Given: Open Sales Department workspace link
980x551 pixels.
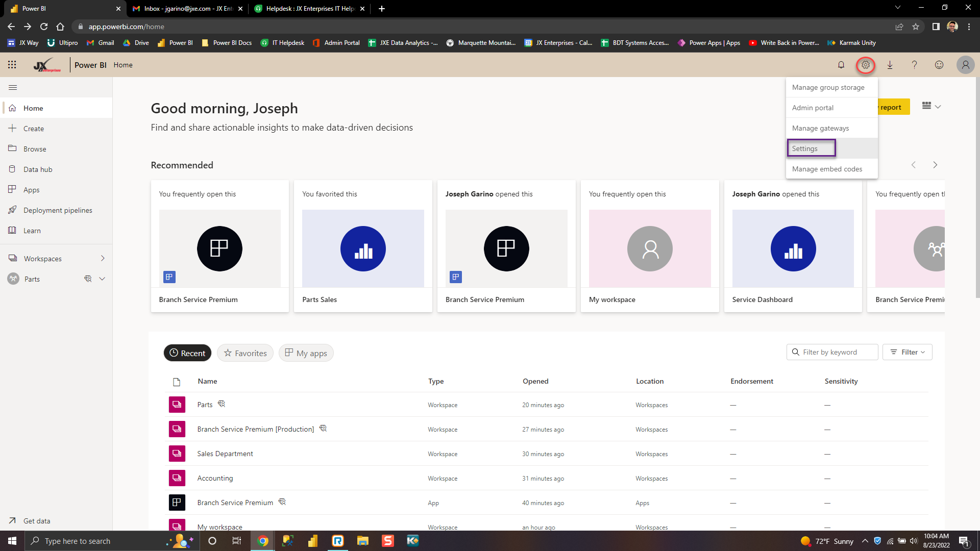Looking at the screenshot, I should [225, 454].
